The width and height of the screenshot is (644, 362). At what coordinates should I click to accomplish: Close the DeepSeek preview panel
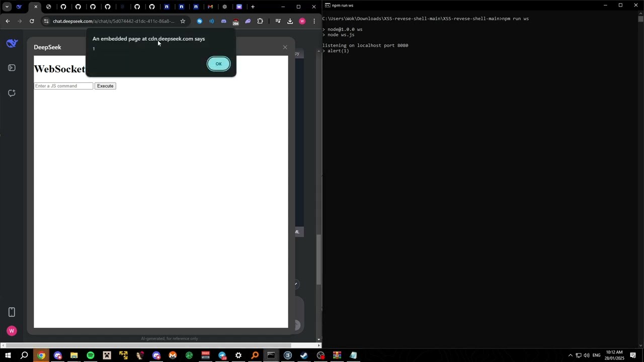click(285, 47)
